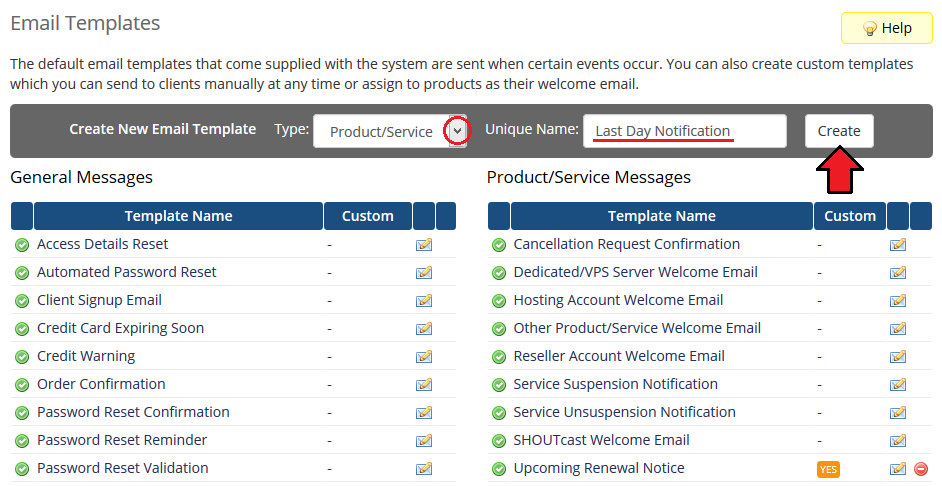The height and width of the screenshot is (486, 942).
Task: Click edit icon for Credit Warning
Action: coord(424,357)
